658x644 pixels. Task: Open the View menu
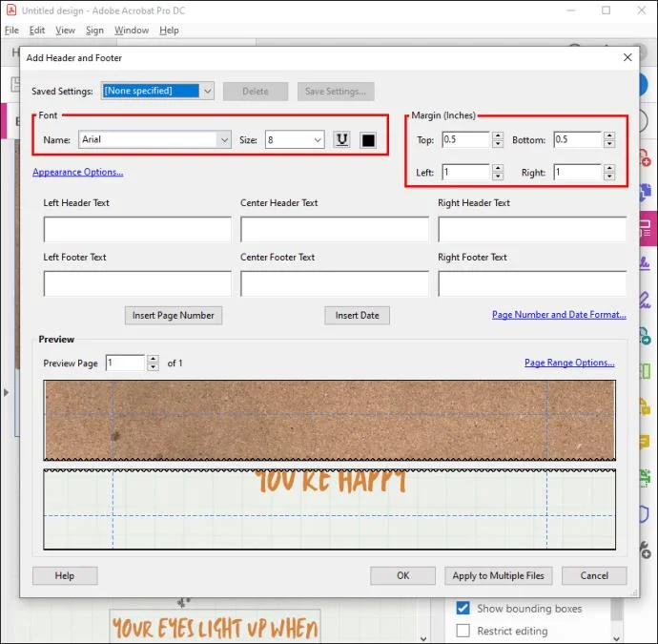[x=65, y=31]
